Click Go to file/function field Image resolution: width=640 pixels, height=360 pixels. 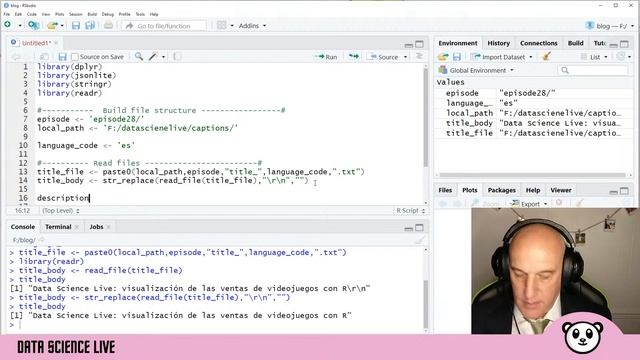[164, 26]
